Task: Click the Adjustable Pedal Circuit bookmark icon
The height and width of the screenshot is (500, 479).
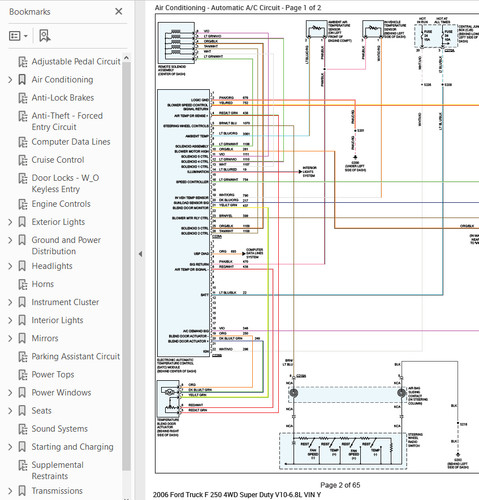Action: pos(22,62)
